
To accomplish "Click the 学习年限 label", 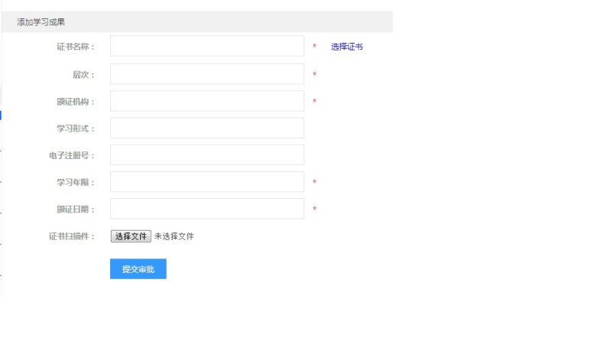I will (x=75, y=183).
